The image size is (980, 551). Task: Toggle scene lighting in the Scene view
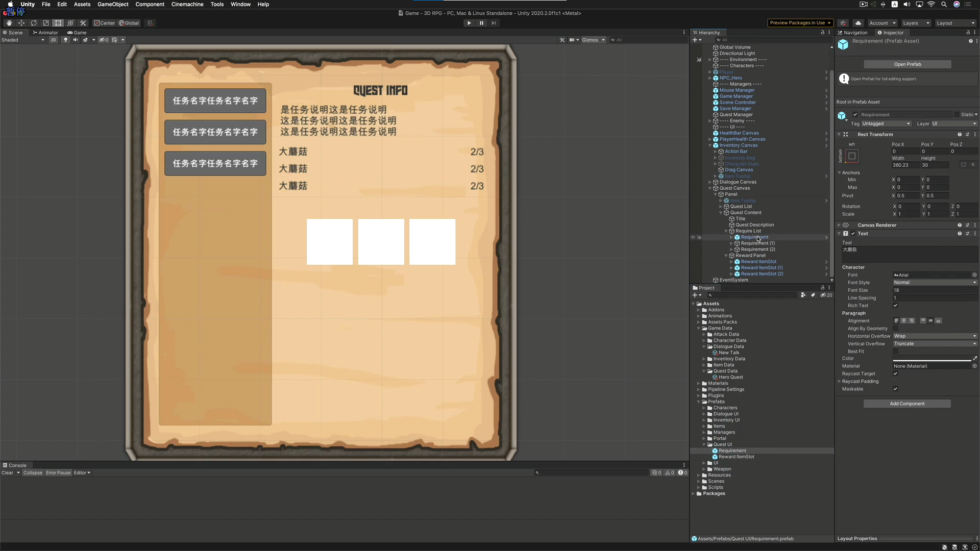pyautogui.click(x=65, y=40)
